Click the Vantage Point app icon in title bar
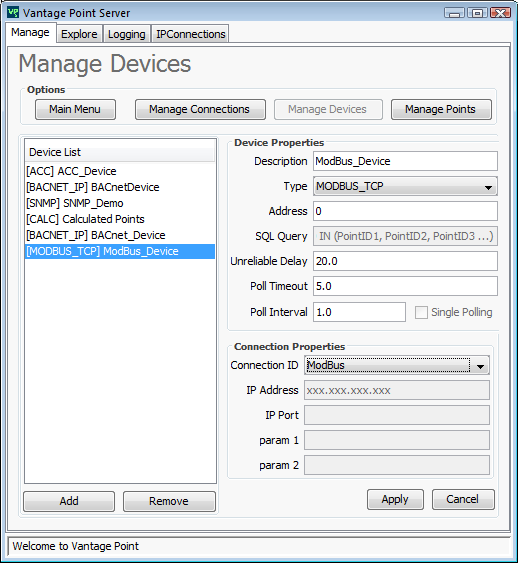This screenshot has height=563, width=518. point(13,12)
